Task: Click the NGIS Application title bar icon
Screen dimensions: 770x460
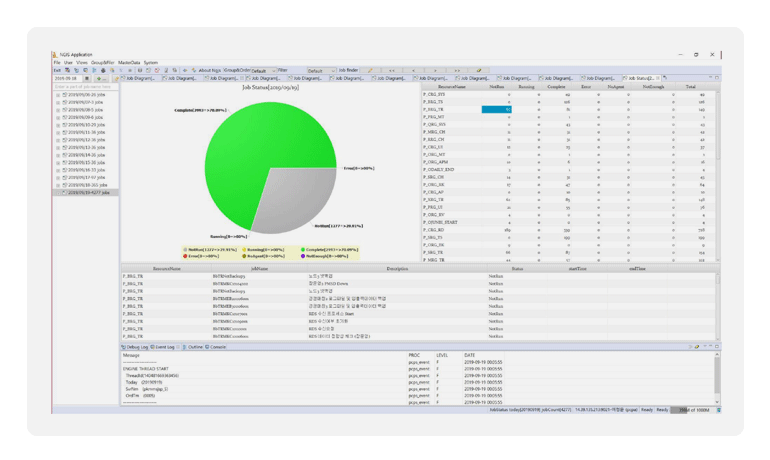Action: (55, 54)
